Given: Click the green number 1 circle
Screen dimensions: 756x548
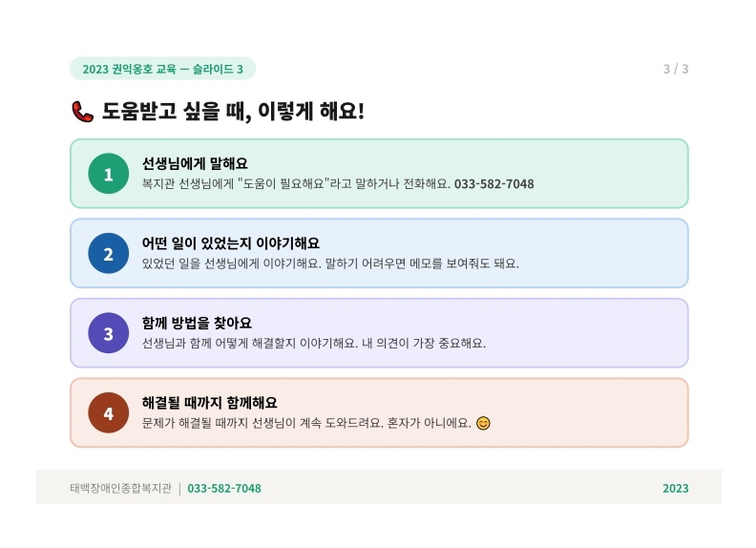Looking at the screenshot, I should point(108,174).
